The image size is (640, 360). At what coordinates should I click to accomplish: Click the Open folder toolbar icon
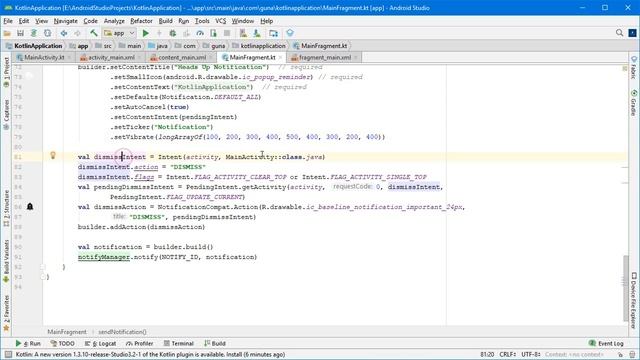[x=7, y=33]
